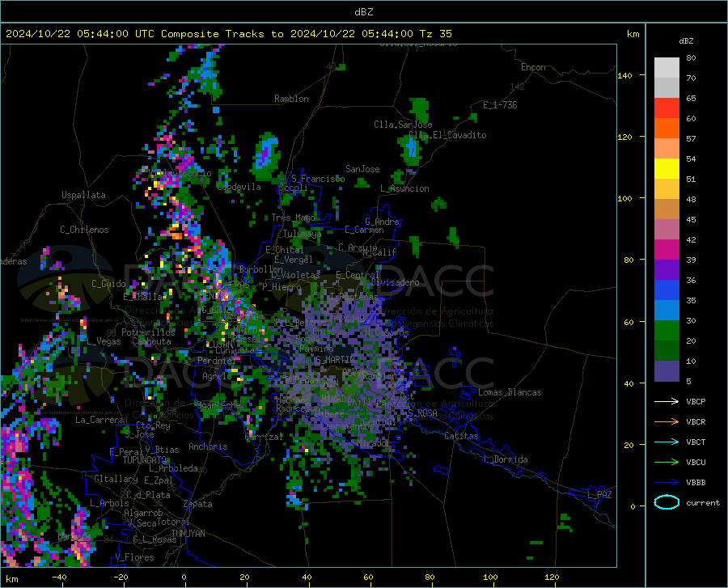
Task: Click the white VBCP arrow in legend
Action: pos(667,401)
